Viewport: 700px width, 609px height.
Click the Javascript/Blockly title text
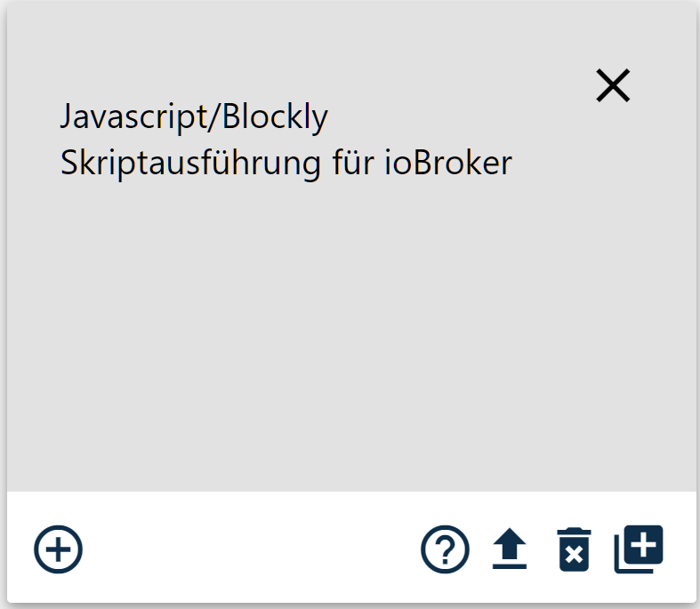click(194, 116)
